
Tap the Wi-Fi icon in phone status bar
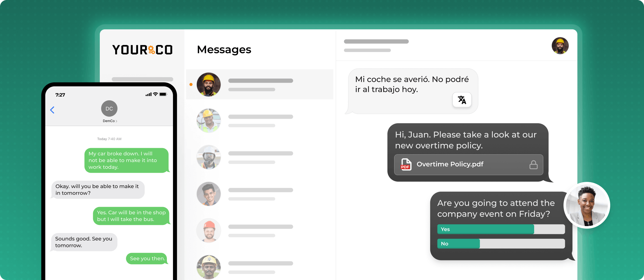point(155,94)
